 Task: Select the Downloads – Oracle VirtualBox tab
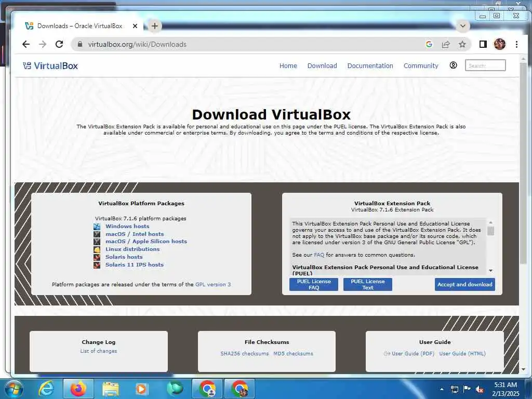coord(79,26)
